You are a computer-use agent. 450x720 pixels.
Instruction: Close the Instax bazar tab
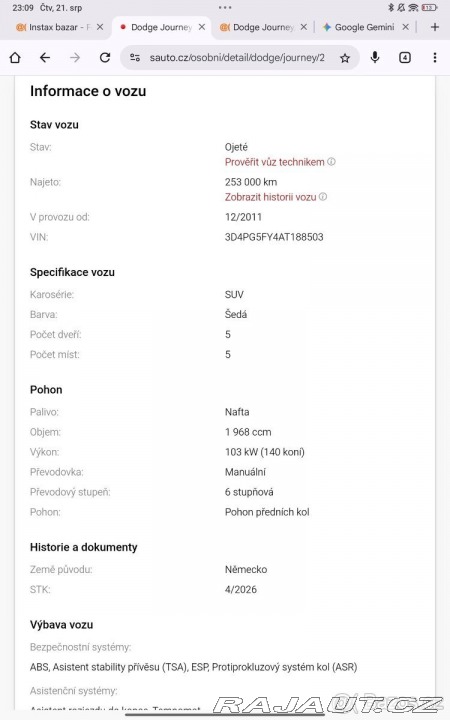tap(100, 27)
